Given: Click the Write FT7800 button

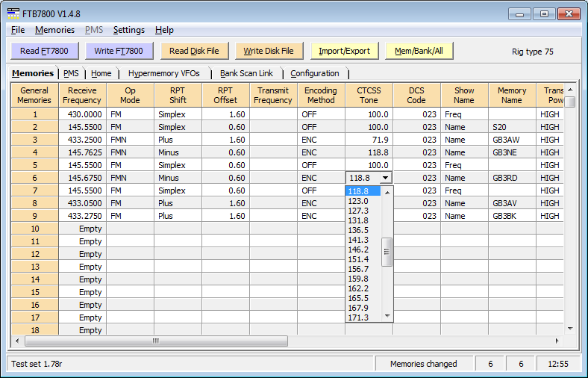Looking at the screenshot, I should [x=119, y=51].
